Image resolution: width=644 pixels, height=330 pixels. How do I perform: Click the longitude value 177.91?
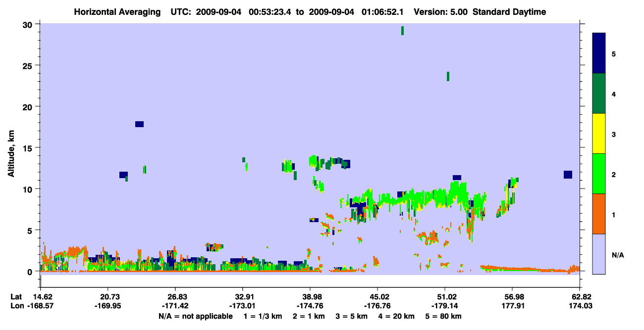click(x=512, y=306)
